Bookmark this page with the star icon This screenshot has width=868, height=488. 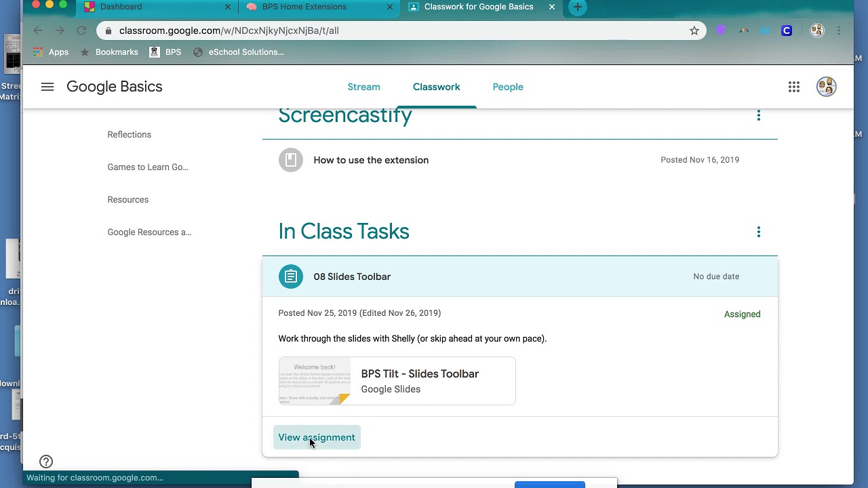coord(694,30)
